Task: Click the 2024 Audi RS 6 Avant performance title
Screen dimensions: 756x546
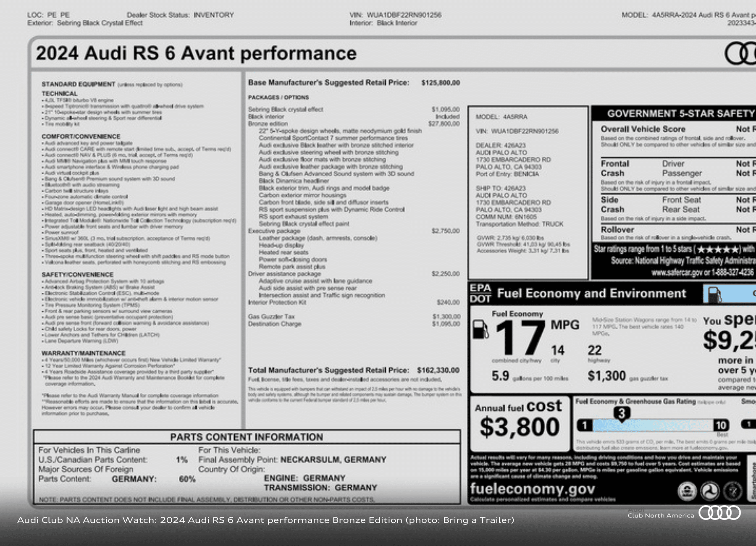Action: (x=196, y=54)
